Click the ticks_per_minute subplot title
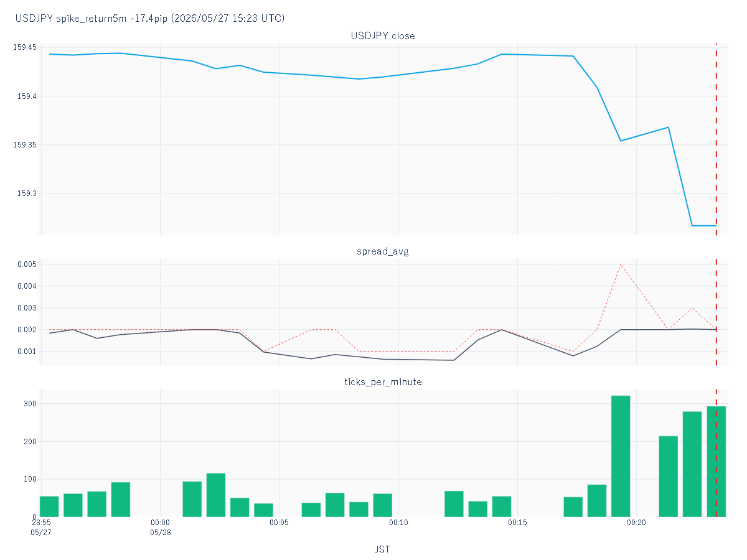 tap(383, 381)
